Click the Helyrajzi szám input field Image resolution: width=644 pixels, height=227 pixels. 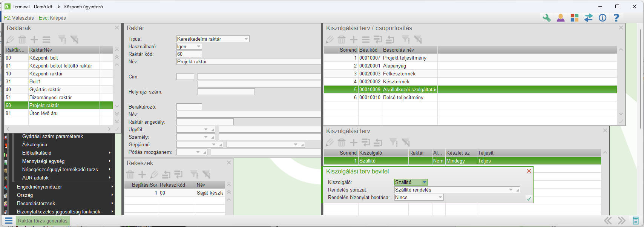226,92
